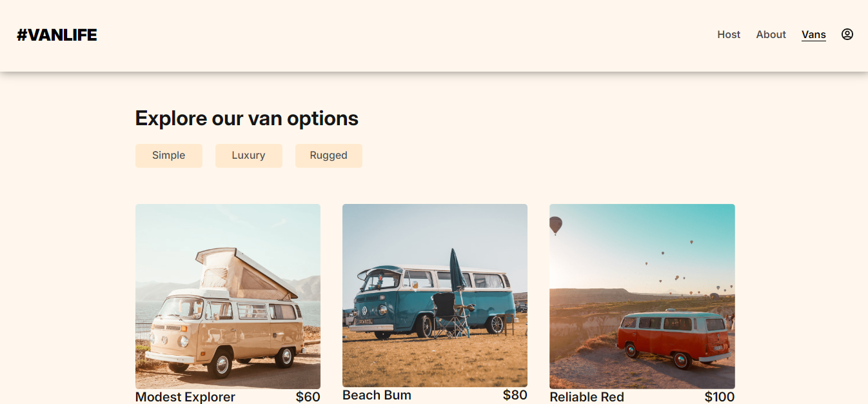Select the Rugged van type filter
Viewport: 868px width, 404px height.
point(328,155)
